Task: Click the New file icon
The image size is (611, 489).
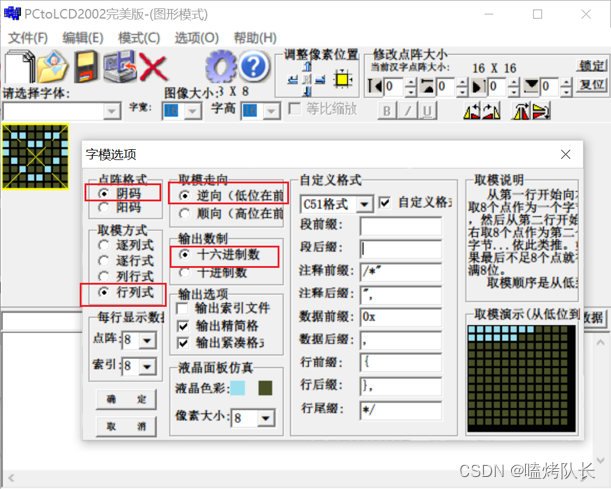Action: (x=19, y=66)
